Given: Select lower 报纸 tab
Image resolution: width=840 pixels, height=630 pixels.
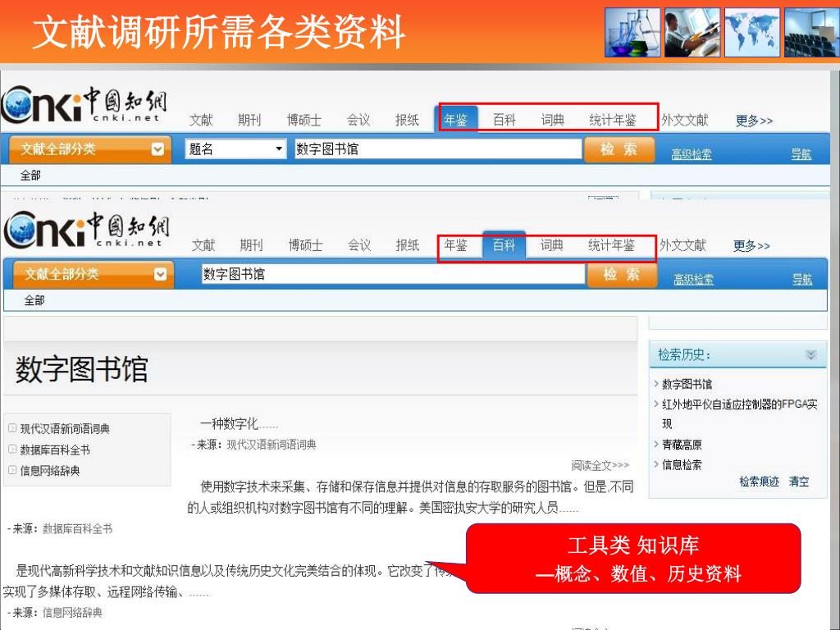Looking at the screenshot, I should [407, 245].
